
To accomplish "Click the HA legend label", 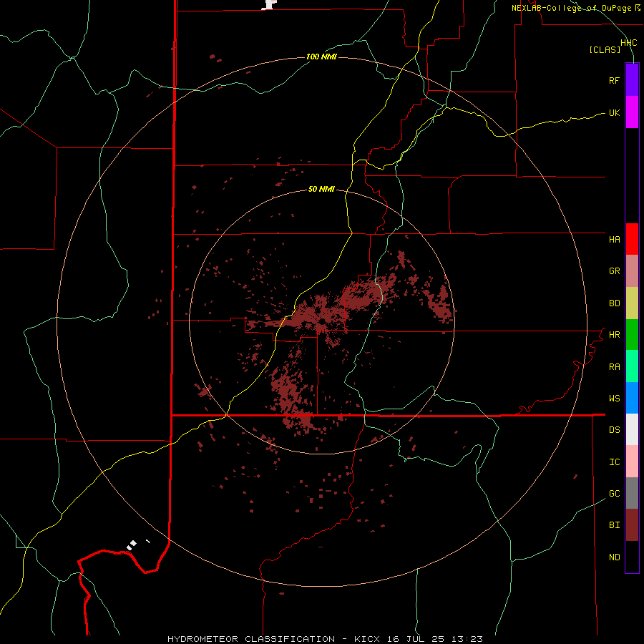I will [614, 240].
